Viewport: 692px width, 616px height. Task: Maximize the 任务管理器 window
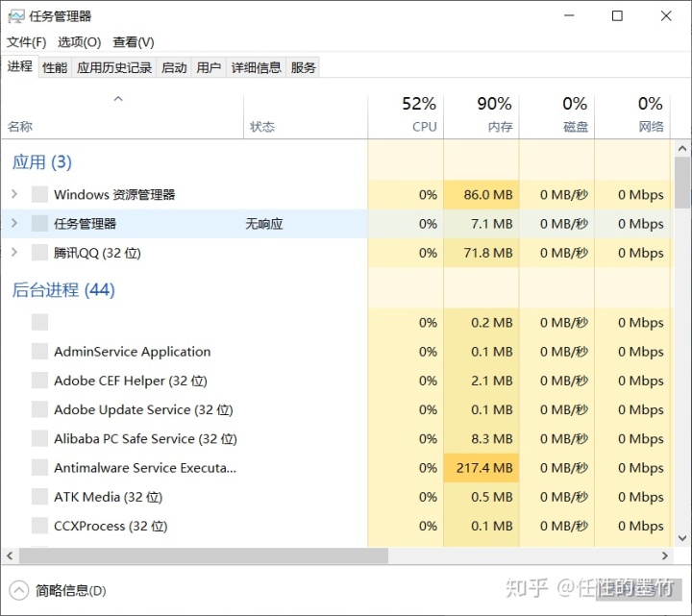point(617,16)
